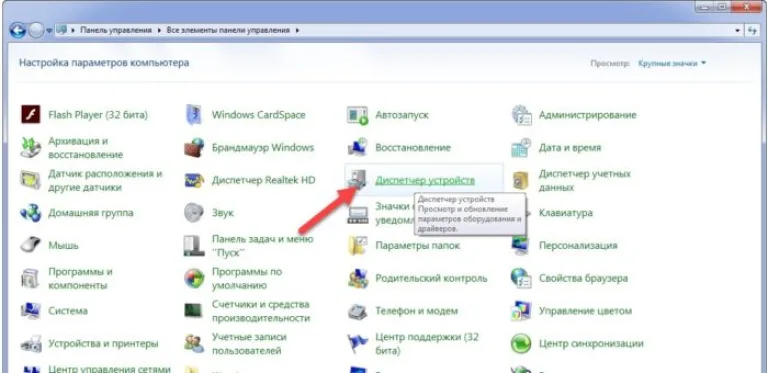768x373 pixels.
Task: Open the Центр синхронизации green icon
Action: [521, 344]
